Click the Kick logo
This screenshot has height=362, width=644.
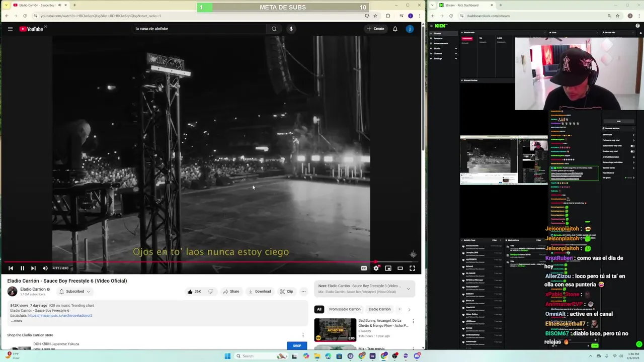[441, 26]
